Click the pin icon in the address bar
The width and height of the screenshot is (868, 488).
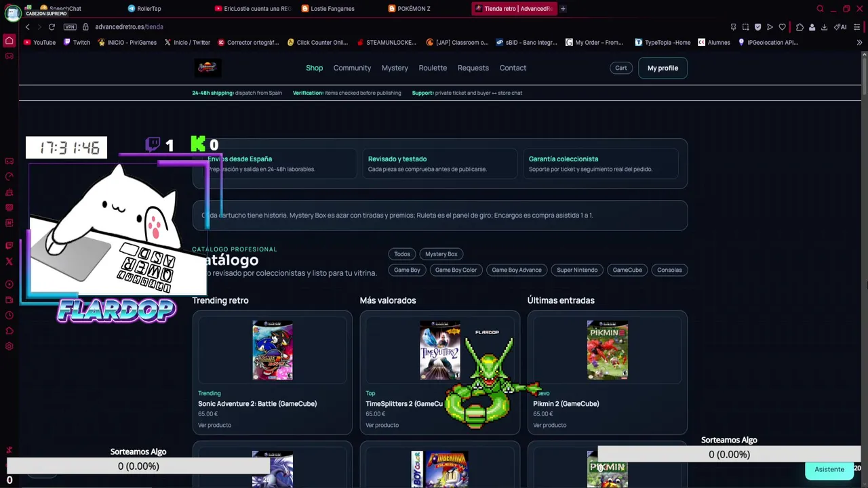[733, 27]
